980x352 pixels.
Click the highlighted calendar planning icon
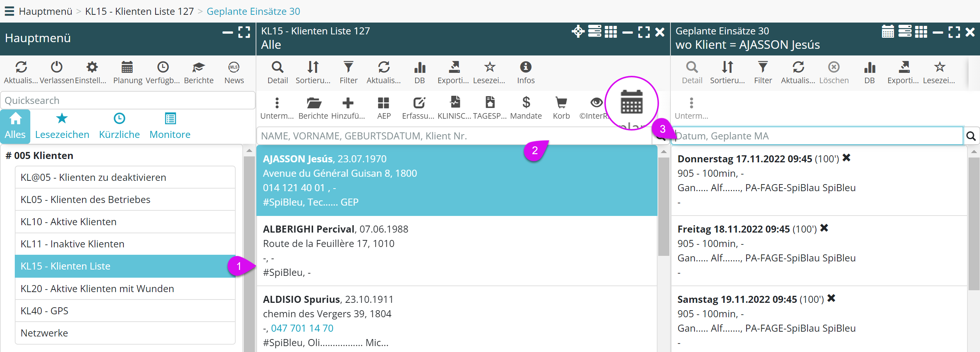tap(632, 102)
